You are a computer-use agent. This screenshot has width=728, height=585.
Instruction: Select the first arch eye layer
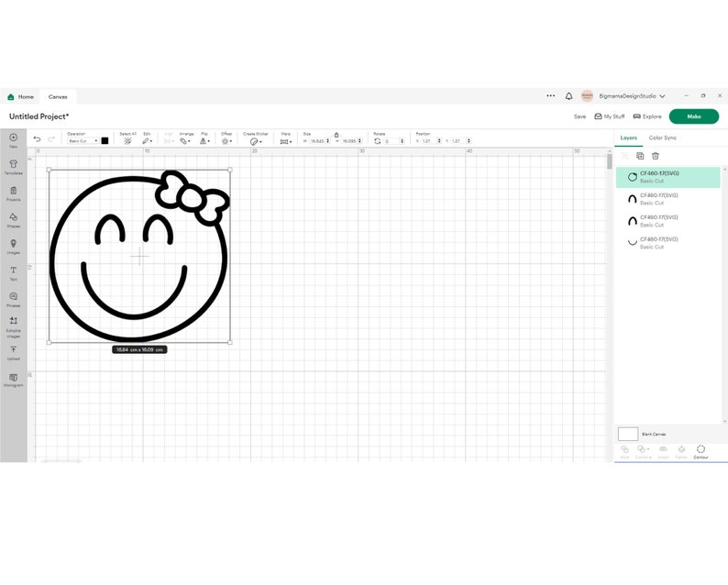pos(667,199)
